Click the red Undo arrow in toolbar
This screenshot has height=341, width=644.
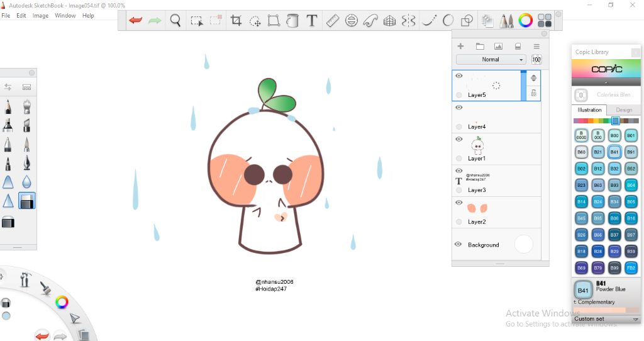pyautogui.click(x=135, y=21)
